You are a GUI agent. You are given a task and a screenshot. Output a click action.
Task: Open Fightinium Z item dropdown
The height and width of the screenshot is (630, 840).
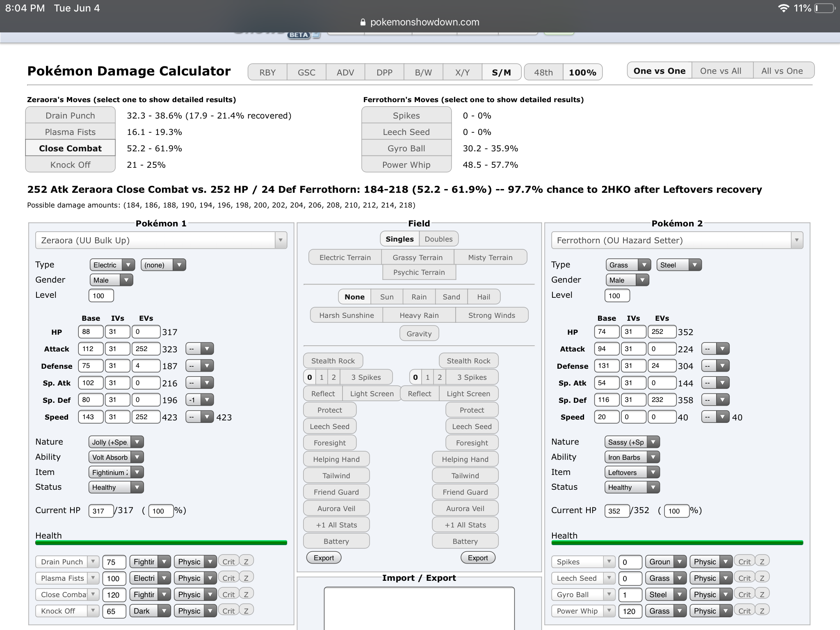pyautogui.click(x=116, y=472)
